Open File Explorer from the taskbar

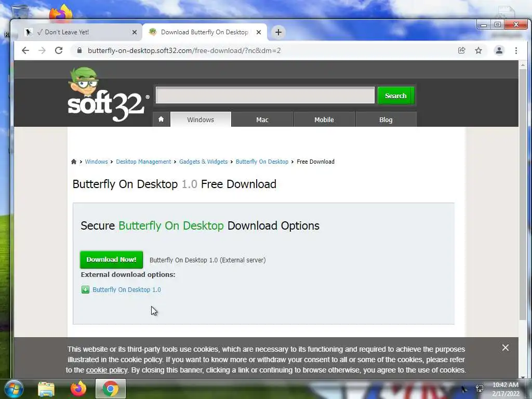46,389
